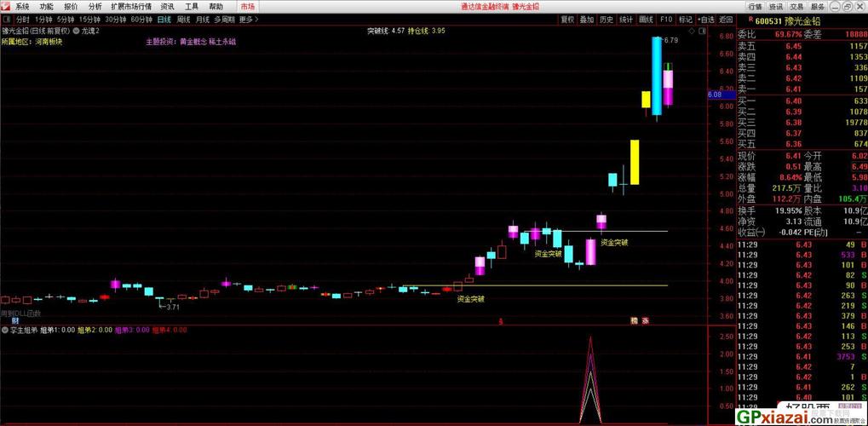Select the 日线 daily period
This screenshot has width=868, height=426.
[x=164, y=20]
